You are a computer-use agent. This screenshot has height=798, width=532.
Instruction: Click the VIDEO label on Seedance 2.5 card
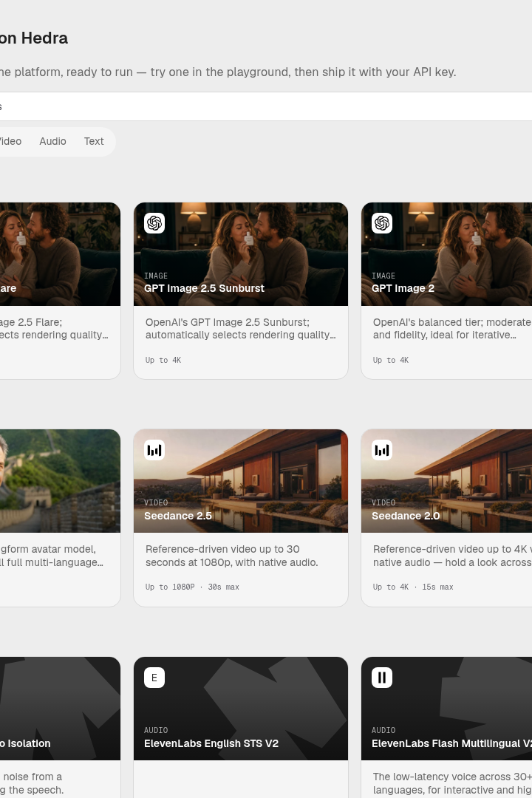coord(156,503)
